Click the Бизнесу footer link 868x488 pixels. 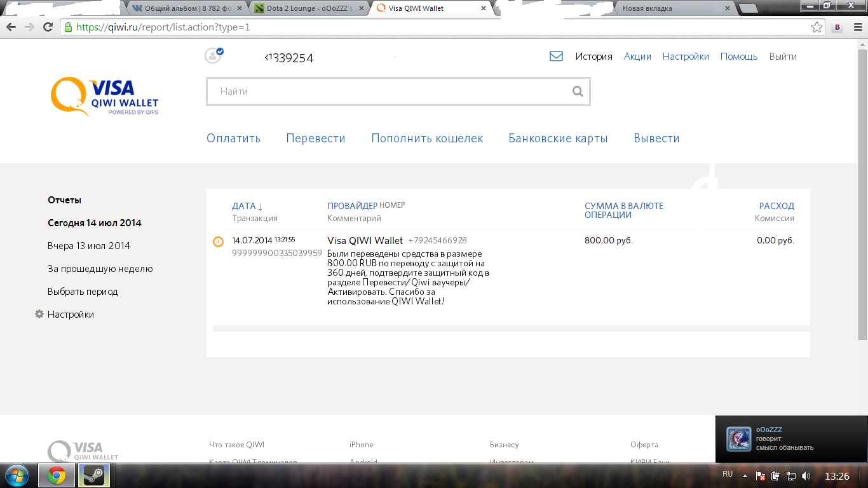pos(505,445)
